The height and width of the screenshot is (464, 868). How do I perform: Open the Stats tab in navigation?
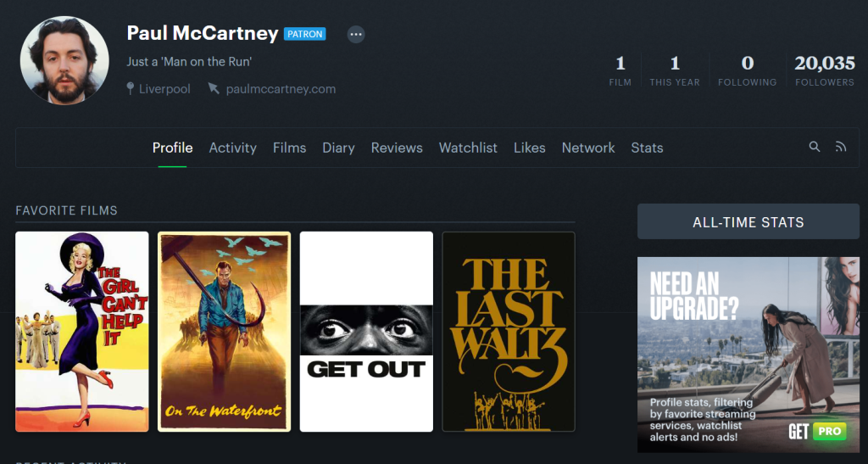coord(647,148)
